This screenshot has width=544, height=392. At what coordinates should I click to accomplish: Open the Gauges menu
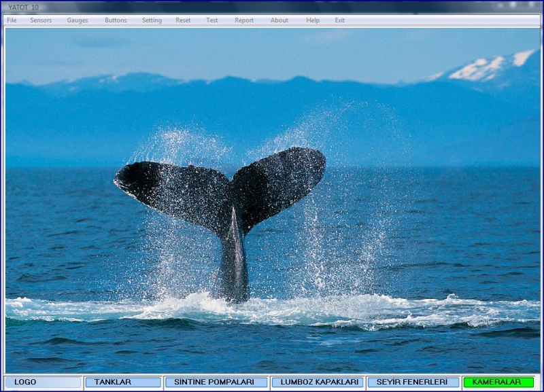coord(78,20)
